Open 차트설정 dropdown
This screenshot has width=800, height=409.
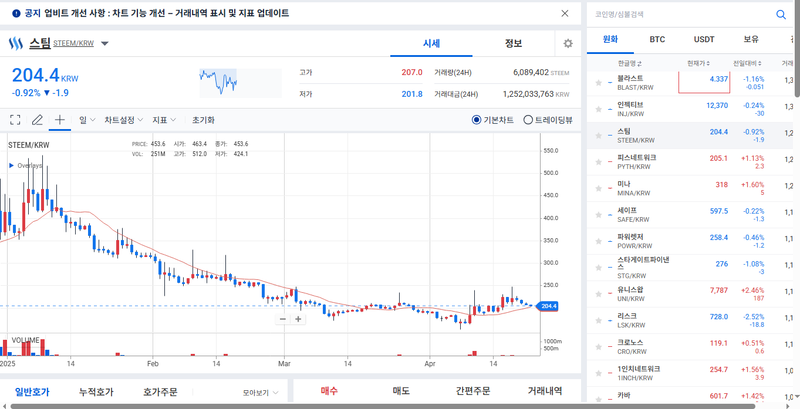(x=124, y=120)
